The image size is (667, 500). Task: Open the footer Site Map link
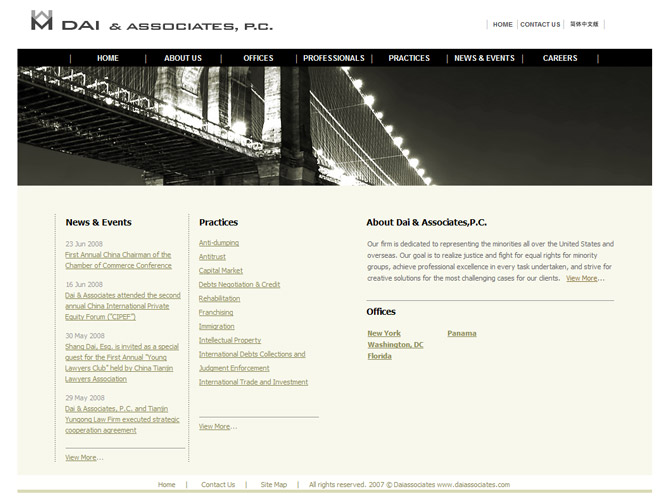click(274, 485)
